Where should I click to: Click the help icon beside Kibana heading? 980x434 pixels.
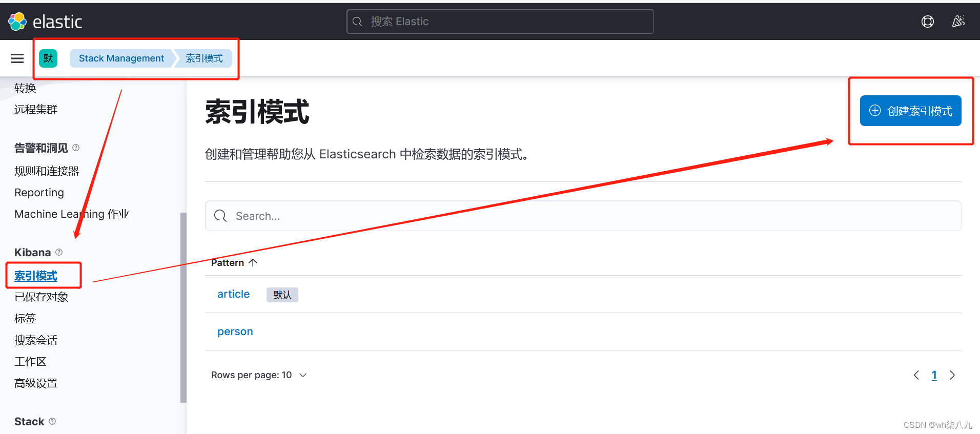(x=59, y=252)
